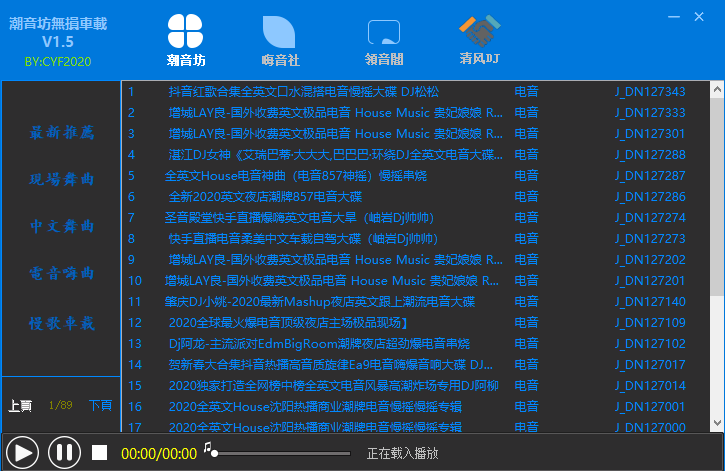Click ID J_DN127274
This screenshot has height=471, width=725.
(x=650, y=218)
